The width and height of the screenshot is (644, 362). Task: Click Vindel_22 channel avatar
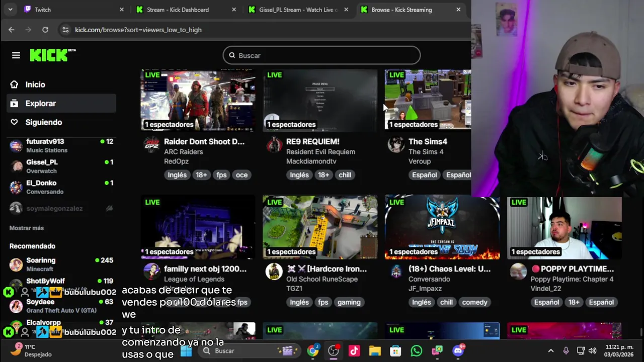518,271
